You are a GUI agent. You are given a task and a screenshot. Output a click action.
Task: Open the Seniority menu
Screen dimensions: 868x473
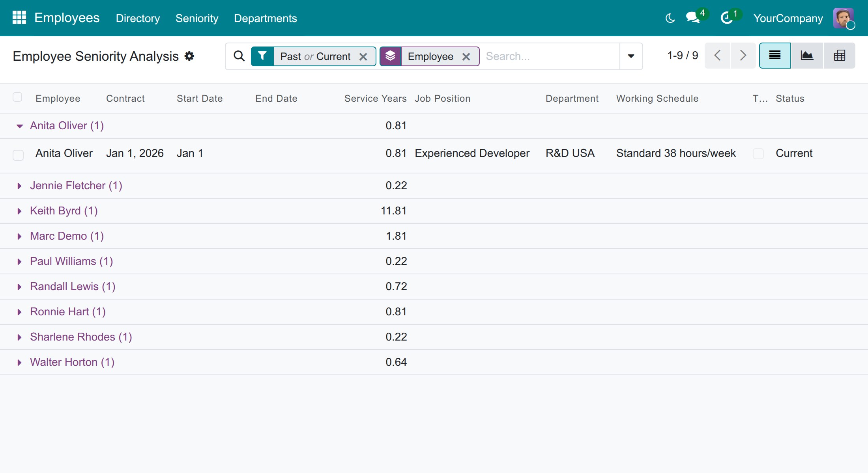(x=197, y=18)
